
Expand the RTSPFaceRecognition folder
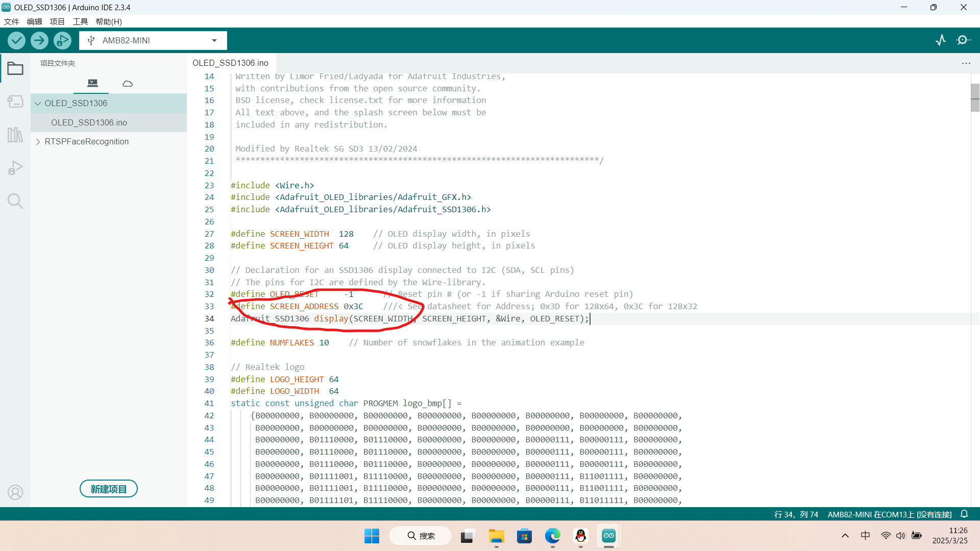point(38,141)
